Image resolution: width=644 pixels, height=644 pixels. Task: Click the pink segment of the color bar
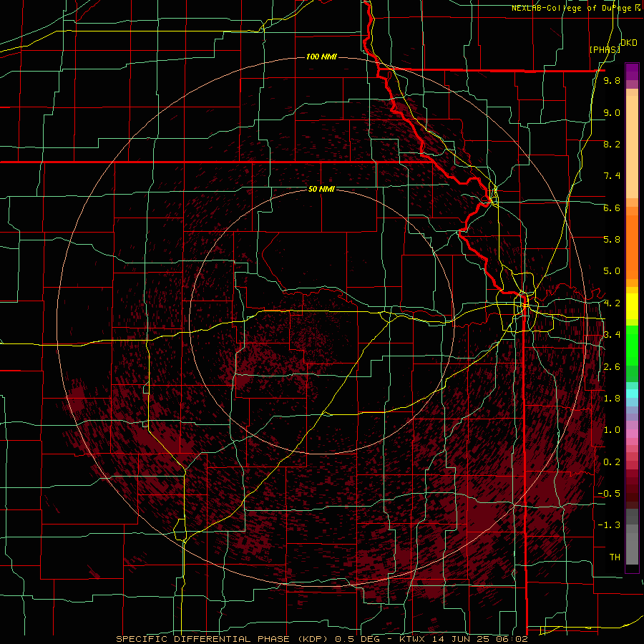pyautogui.click(x=632, y=434)
